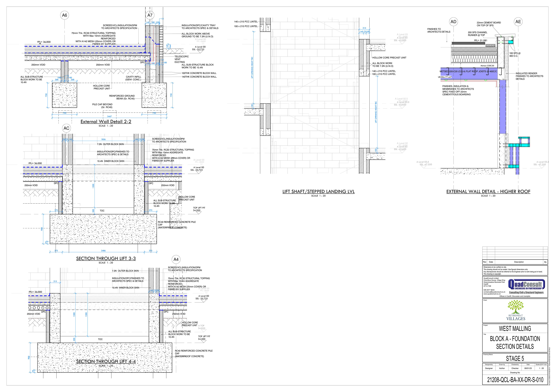This screenshot has width=555, height=392.
Task: Click the 08/01/23 date field
Action: (528, 368)
